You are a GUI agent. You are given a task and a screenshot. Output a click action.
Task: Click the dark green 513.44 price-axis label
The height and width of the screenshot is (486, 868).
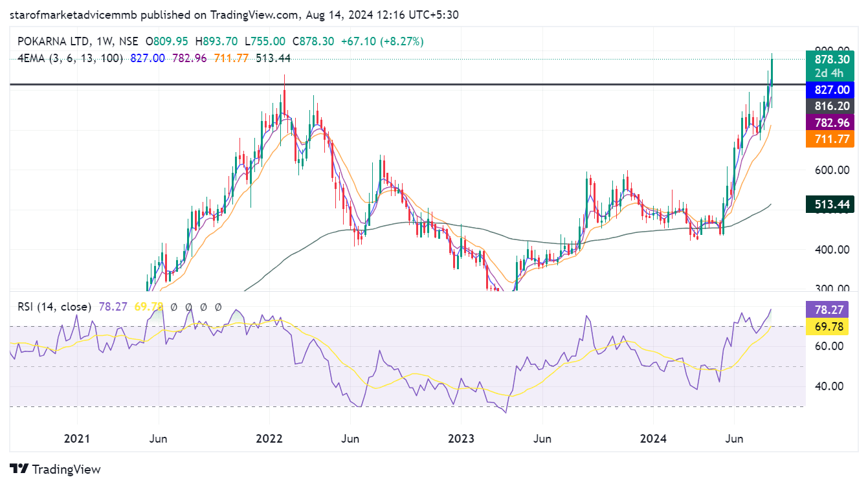(830, 204)
